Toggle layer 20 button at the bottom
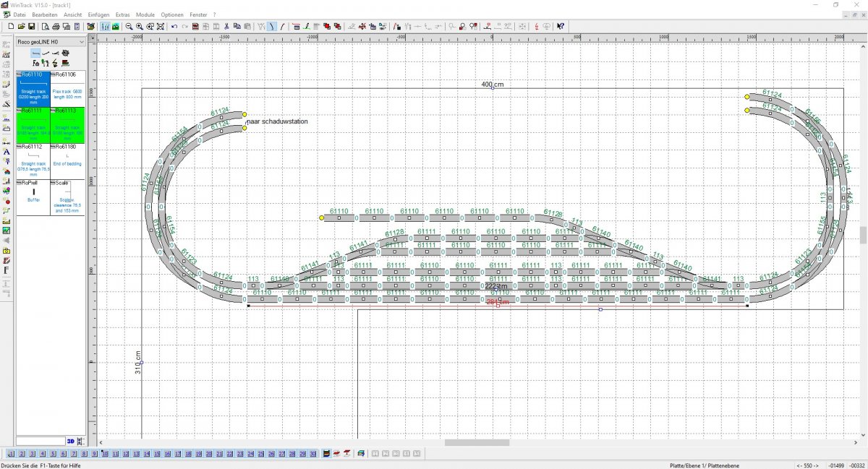The width and height of the screenshot is (868, 469). coord(209,454)
